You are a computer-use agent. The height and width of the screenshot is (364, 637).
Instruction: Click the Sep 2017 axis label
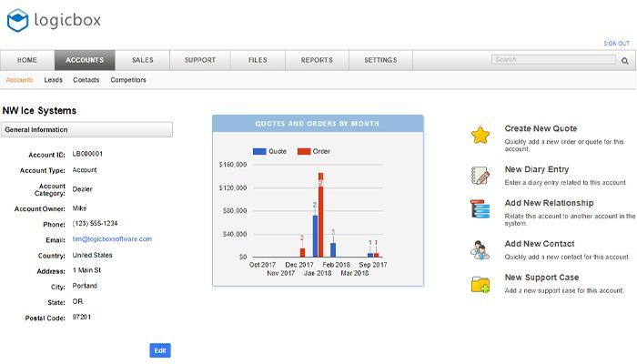pyautogui.click(x=373, y=265)
